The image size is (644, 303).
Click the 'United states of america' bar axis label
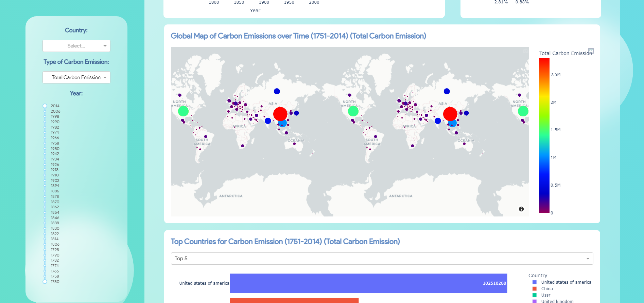coord(204,283)
